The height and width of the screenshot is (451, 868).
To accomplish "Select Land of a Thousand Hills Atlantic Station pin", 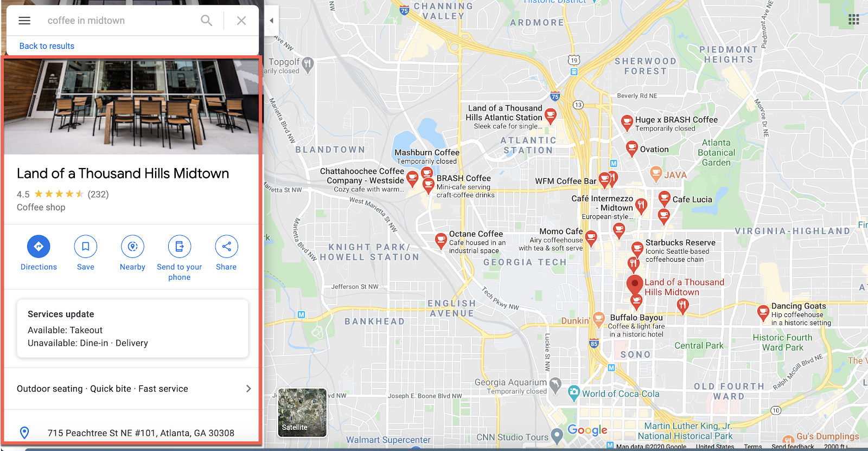I will coord(550,116).
